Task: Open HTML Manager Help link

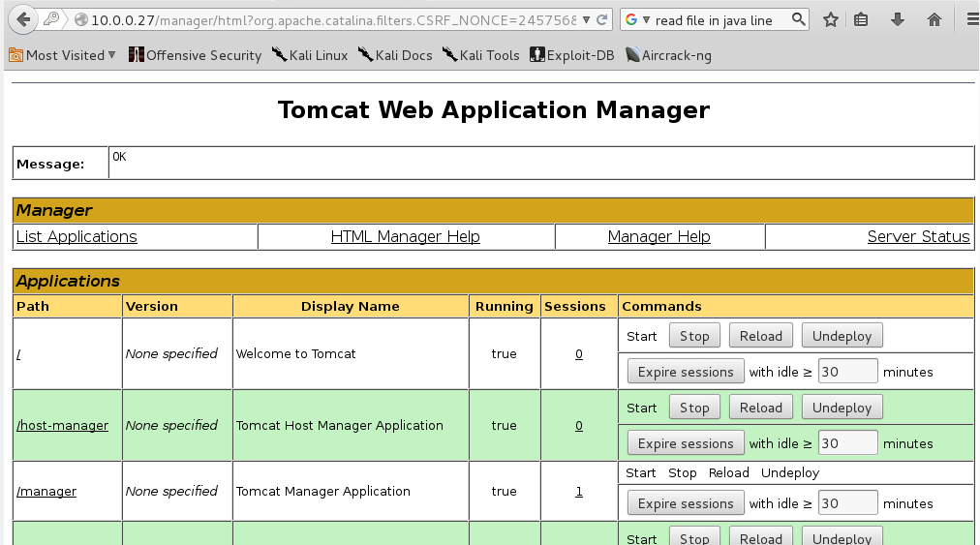Action: coord(405,236)
